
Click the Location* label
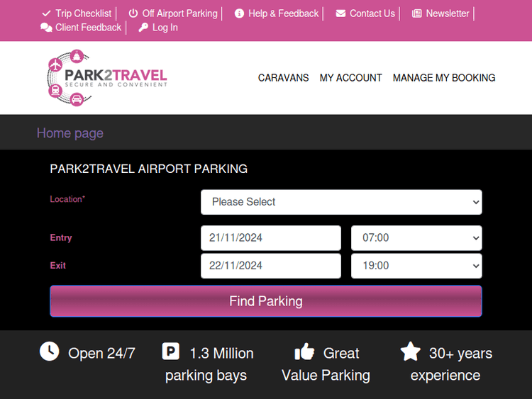tap(67, 199)
